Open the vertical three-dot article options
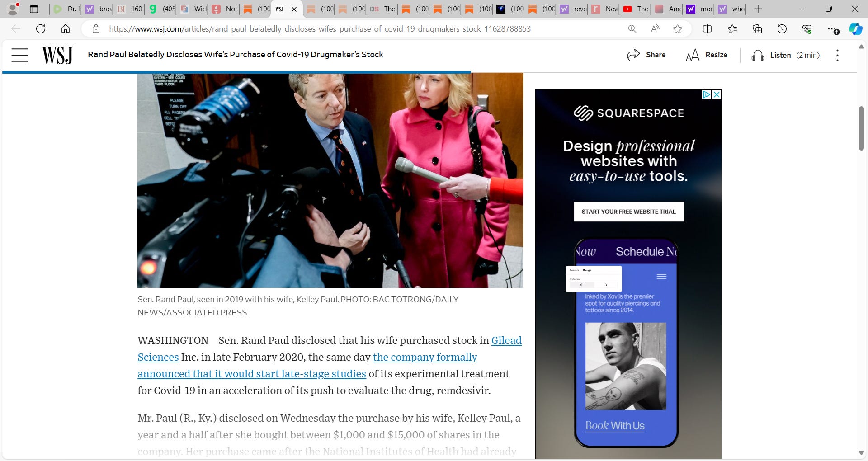 [837, 55]
